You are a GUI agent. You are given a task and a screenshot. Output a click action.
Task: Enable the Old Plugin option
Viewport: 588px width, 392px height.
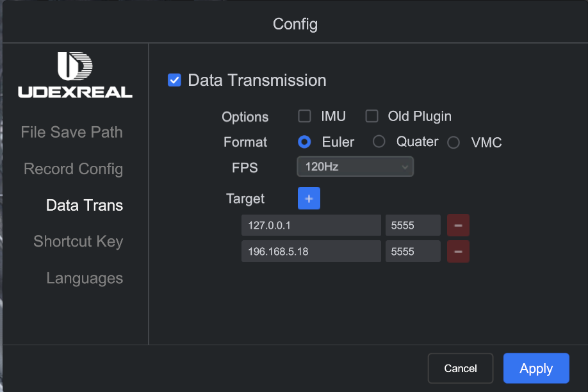click(x=372, y=116)
